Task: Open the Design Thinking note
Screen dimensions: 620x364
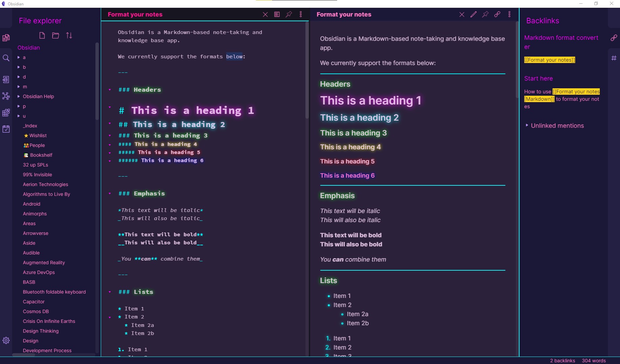Action: tap(41, 331)
